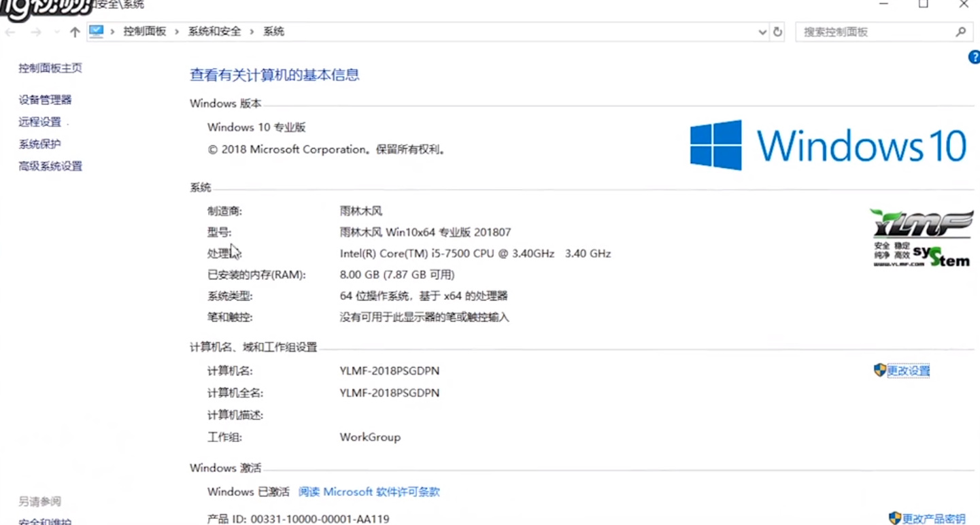Viewport: 980px width, 525px height.
Task: Click the forward navigation arrow
Action: click(36, 32)
